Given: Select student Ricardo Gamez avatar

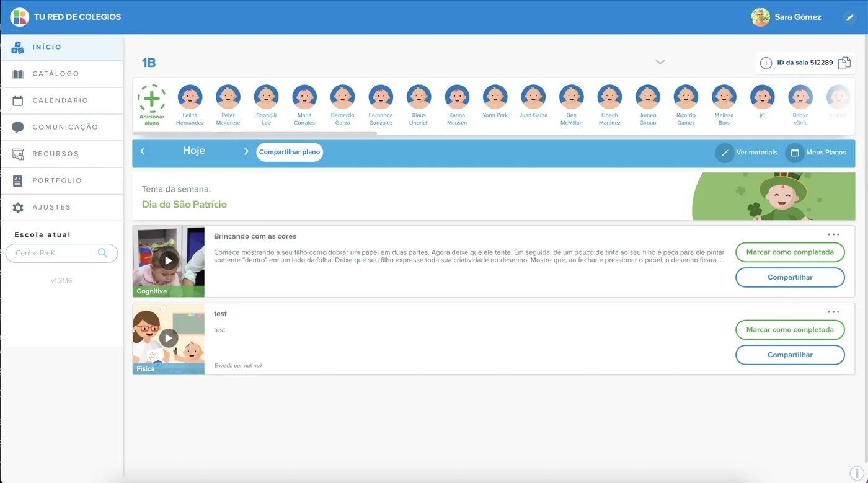Looking at the screenshot, I should (686, 97).
